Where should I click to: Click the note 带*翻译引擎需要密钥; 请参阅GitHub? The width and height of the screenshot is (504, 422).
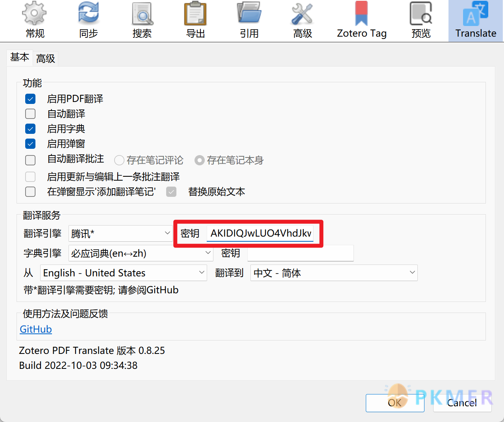click(x=101, y=290)
